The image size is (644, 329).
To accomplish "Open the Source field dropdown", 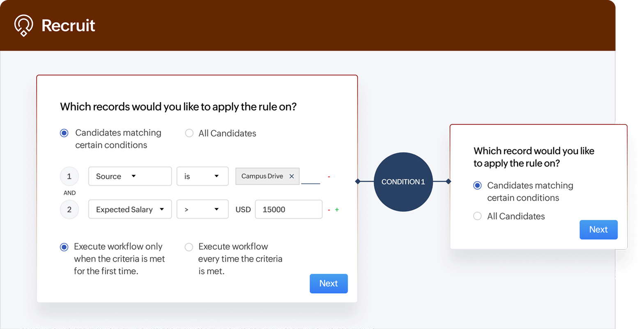I will 130,176.
